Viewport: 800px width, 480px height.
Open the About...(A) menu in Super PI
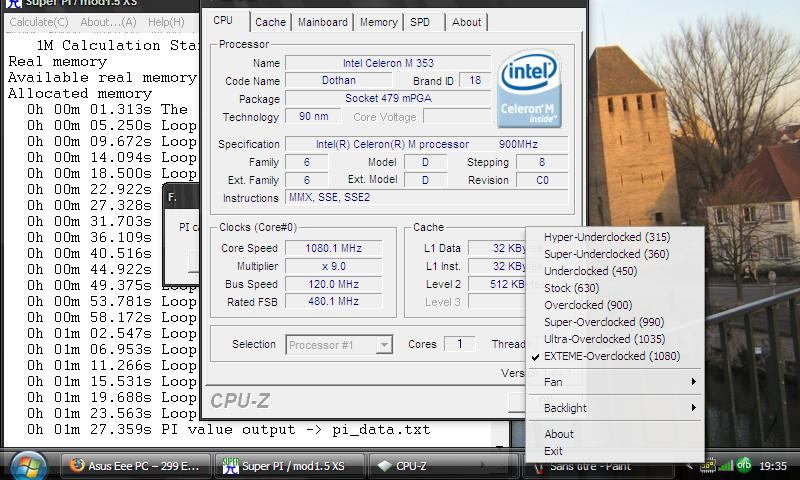point(108,22)
